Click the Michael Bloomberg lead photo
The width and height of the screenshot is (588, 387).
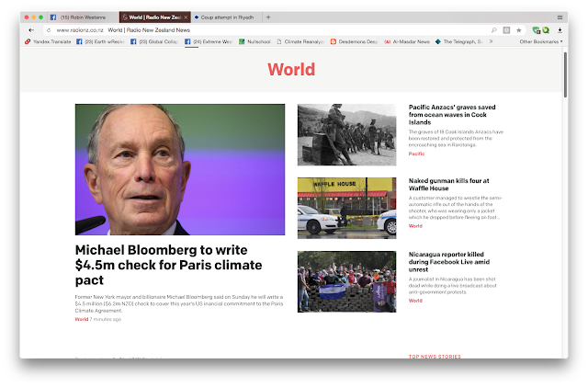tap(180, 169)
